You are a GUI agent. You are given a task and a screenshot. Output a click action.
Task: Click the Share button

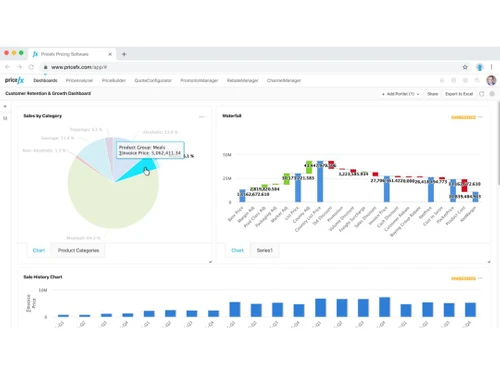[x=433, y=94]
